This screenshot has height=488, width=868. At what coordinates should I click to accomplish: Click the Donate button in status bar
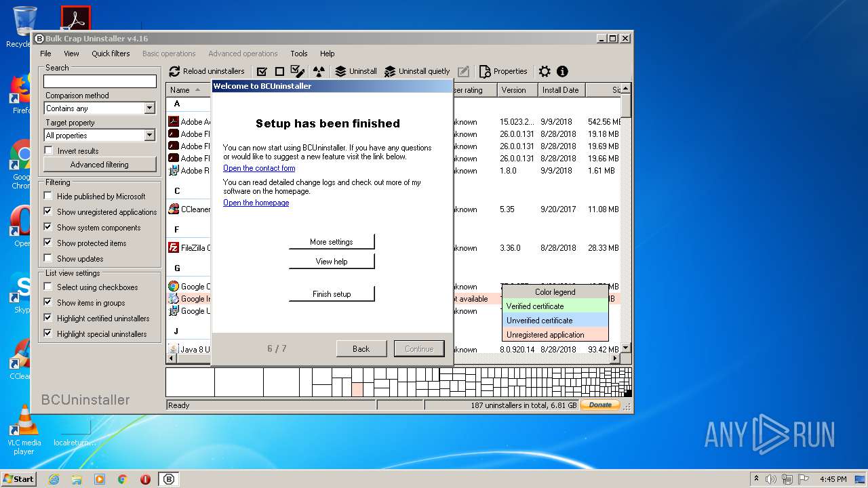[600, 405]
